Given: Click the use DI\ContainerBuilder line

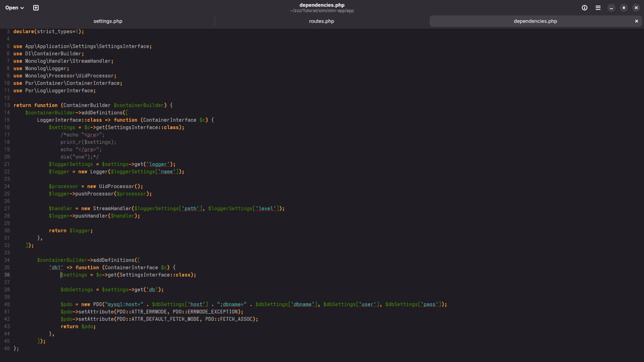Looking at the screenshot, I should [49, 53].
